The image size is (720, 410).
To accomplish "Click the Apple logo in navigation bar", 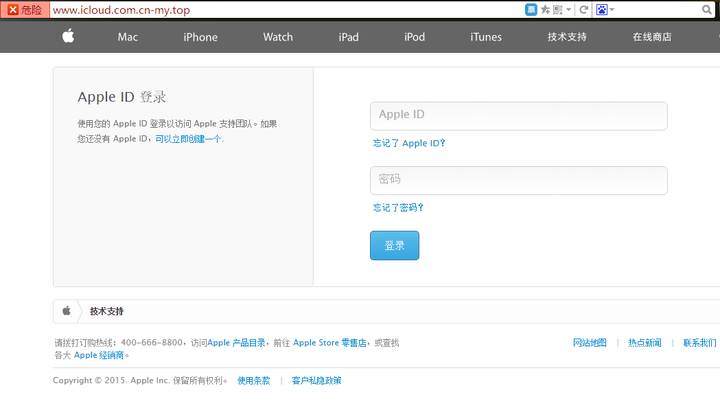I will pyautogui.click(x=68, y=36).
